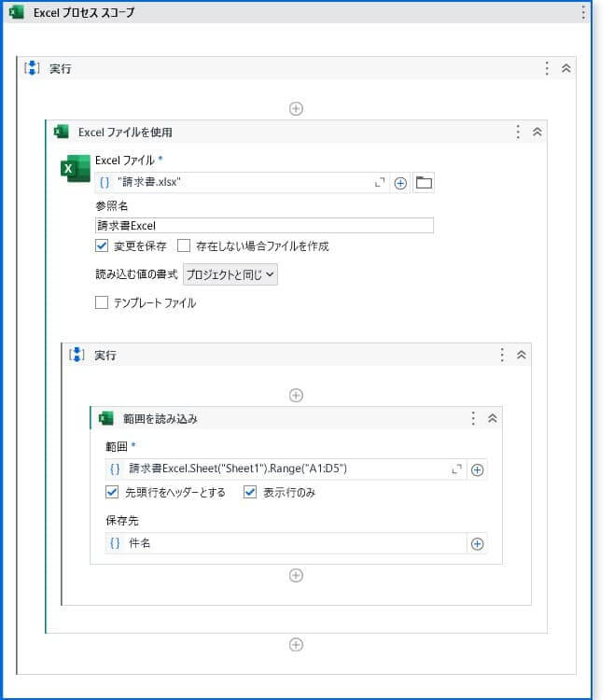This screenshot has width=614, height=700.
Task: Open expression editor for Excel ファイル field
Action: [379, 183]
